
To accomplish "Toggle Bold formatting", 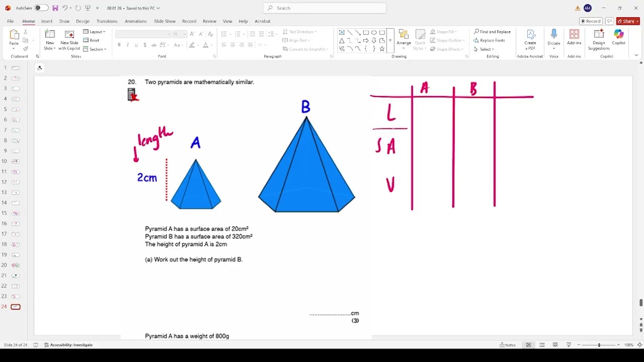I will [x=119, y=45].
